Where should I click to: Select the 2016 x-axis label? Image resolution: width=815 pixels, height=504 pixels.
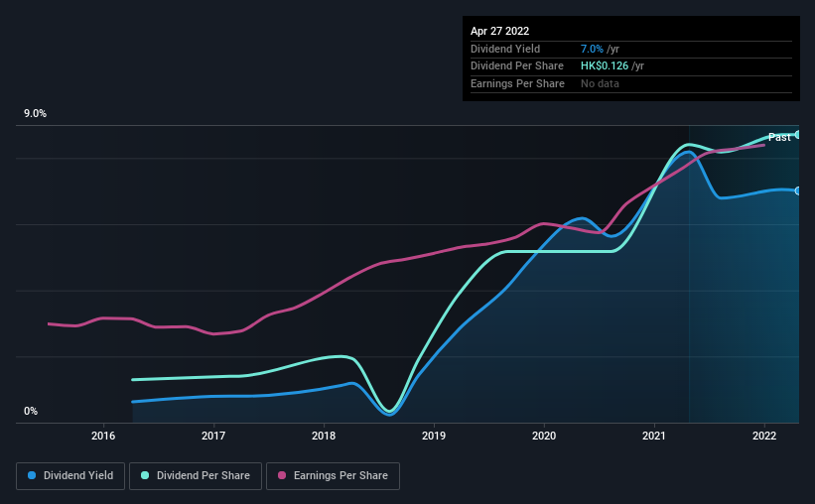pos(103,436)
